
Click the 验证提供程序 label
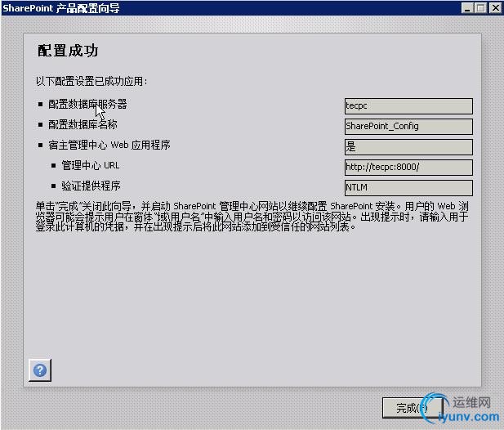(x=91, y=186)
